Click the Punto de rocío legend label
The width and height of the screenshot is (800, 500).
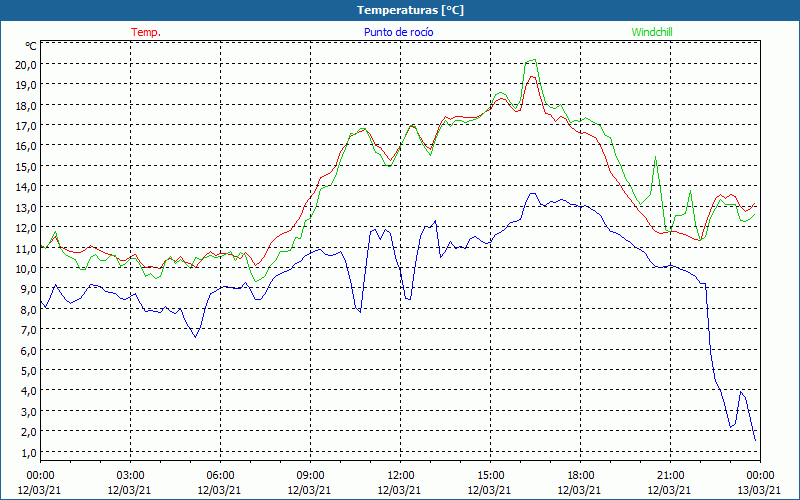[398, 32]
